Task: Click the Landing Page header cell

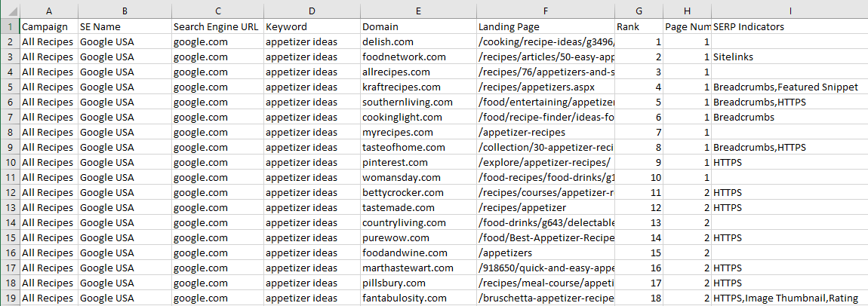Action: coord(546,27)
